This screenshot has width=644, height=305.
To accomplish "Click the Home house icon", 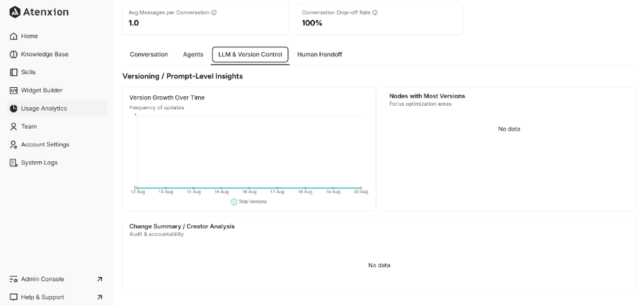I will tap(14, 36).
